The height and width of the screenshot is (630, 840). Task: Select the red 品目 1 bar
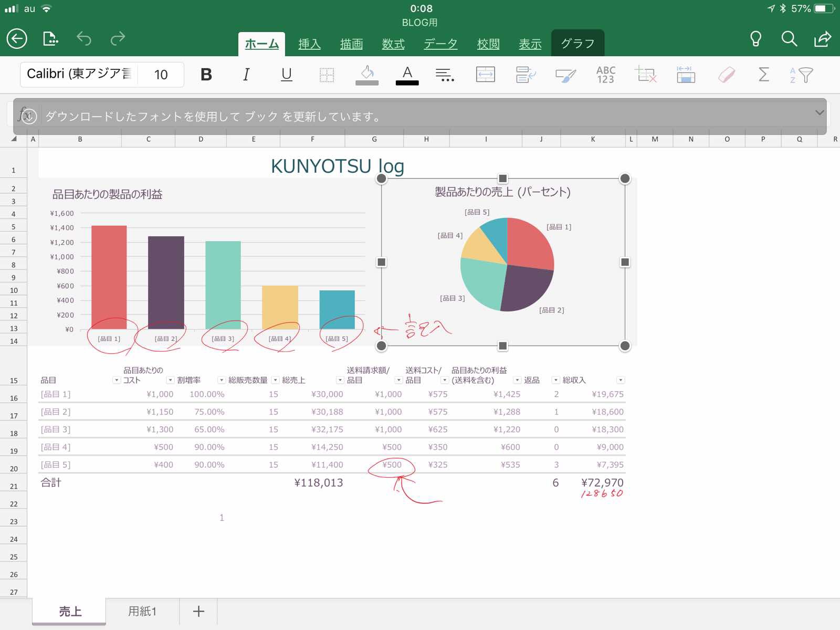pyautogui.click(x=109, y=277)
